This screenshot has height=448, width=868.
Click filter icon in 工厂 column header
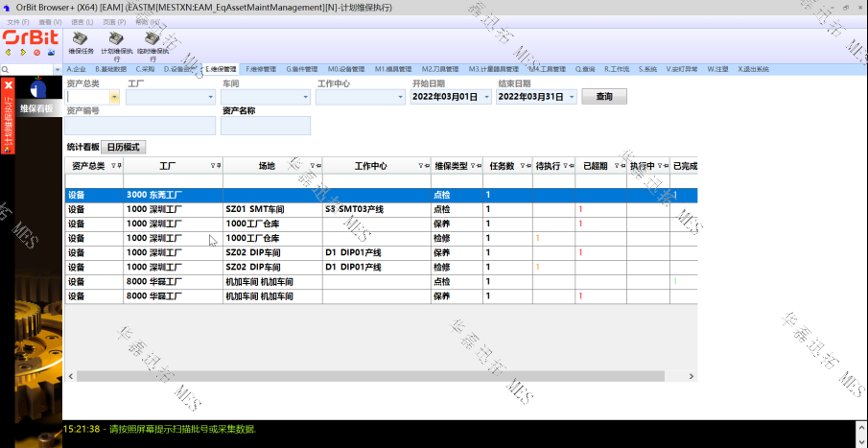213,166
